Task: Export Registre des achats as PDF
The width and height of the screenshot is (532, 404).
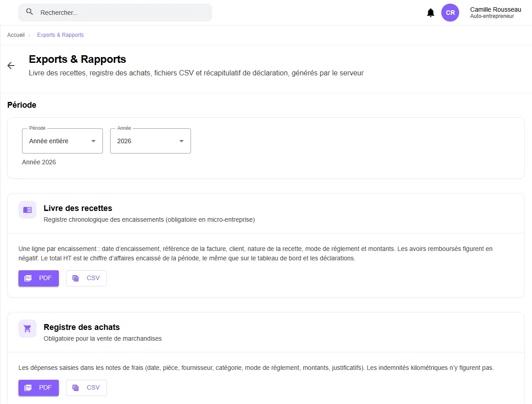Action: pyautogui.click(x=39, y=388)
